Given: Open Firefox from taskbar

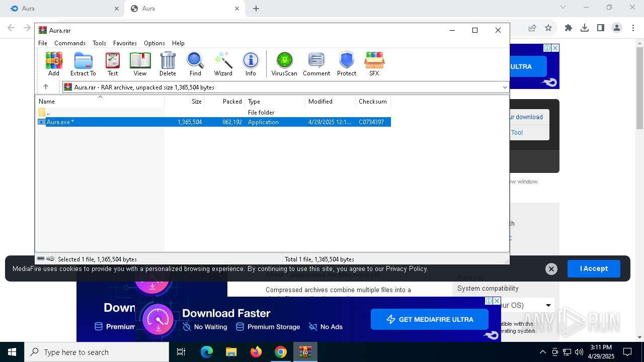Looking at the screenshot, I should coord(256,352).
